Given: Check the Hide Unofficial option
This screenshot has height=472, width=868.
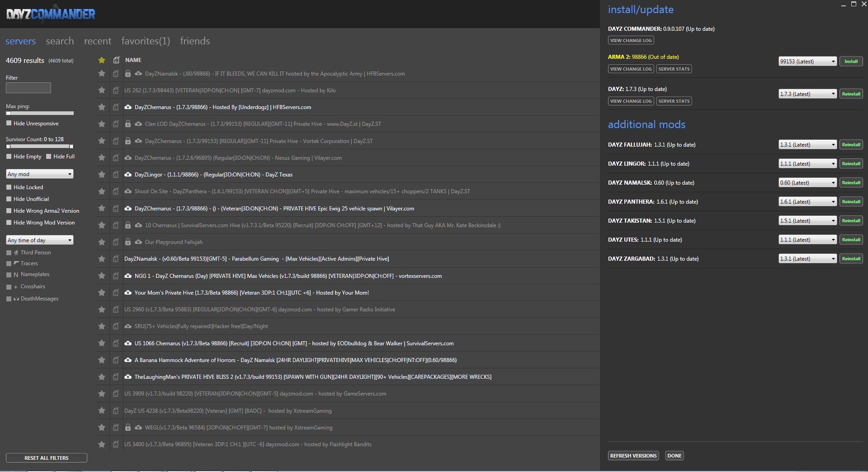Looking at the screenshot, I should coord(9,199).
